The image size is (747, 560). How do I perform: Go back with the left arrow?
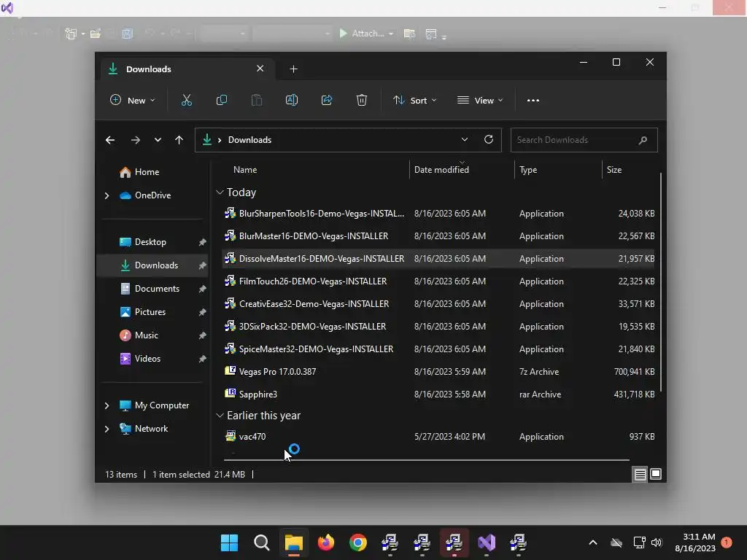(x=110, y=140)
